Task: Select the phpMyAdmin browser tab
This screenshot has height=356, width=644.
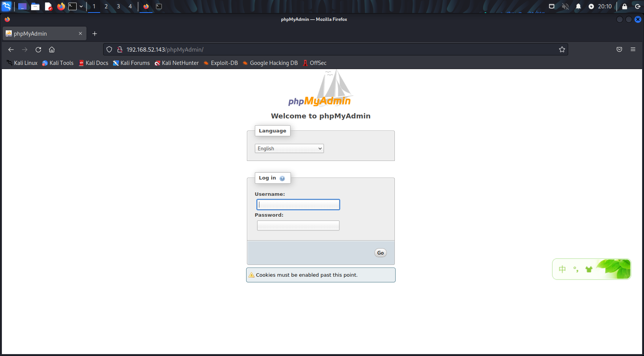Action: coord(44,34)
